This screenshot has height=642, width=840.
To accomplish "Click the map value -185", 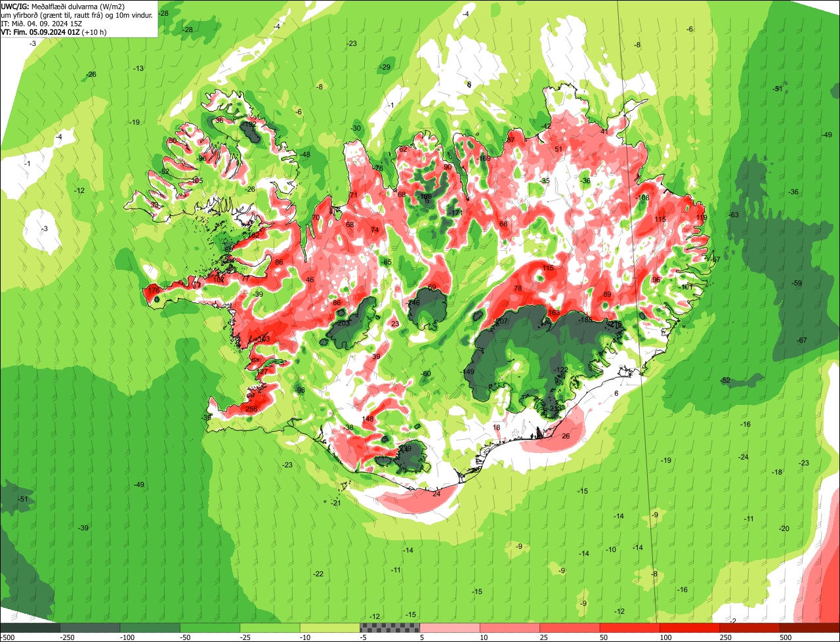I will coord(585,320).
